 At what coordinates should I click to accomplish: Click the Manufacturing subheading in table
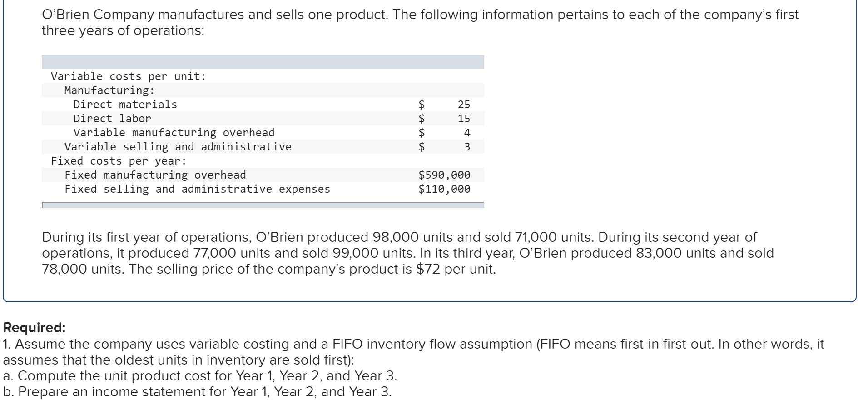(x=109, y=90)
